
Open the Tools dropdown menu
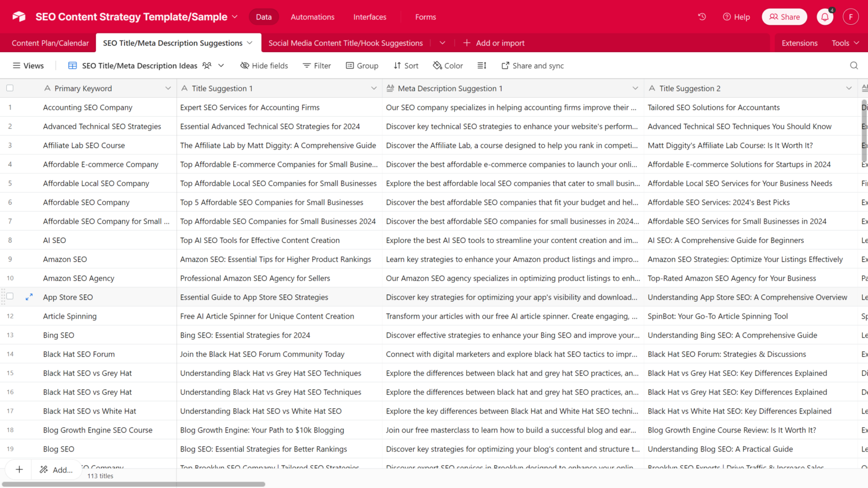[845, 43]
